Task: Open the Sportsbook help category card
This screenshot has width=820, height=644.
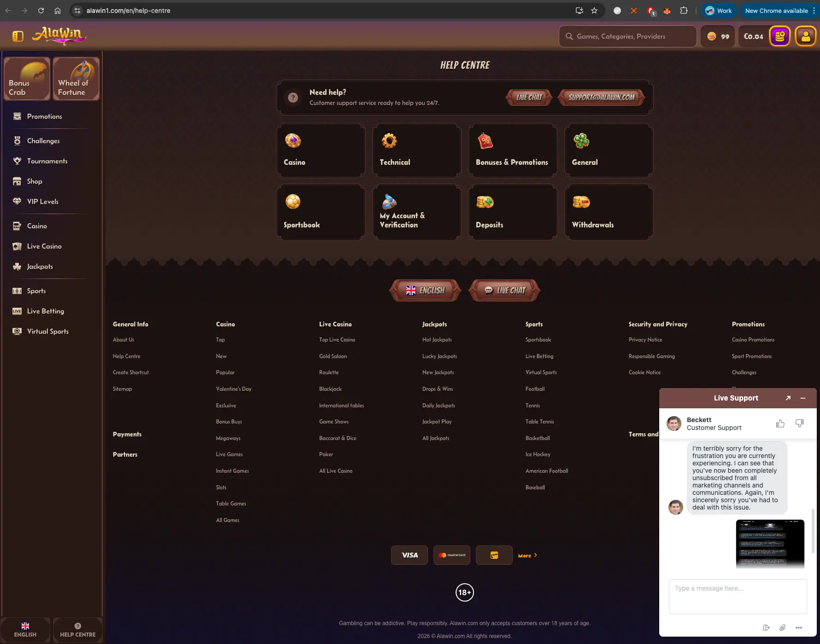Action: pyautogui.click(x=321, y=212)
